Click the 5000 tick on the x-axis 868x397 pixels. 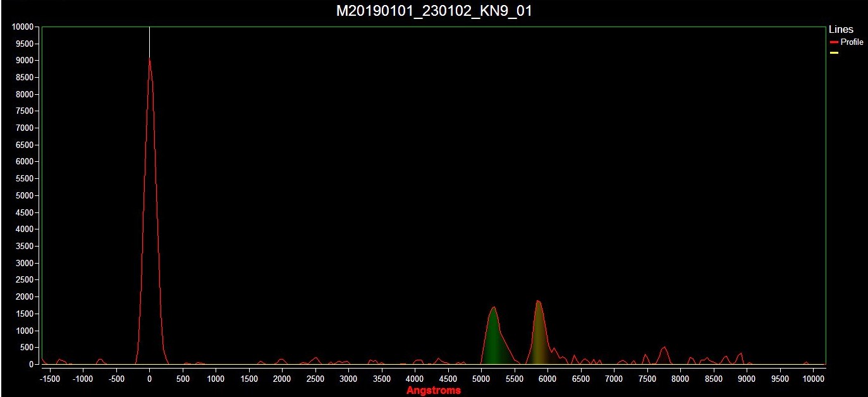tap(481, 379)
